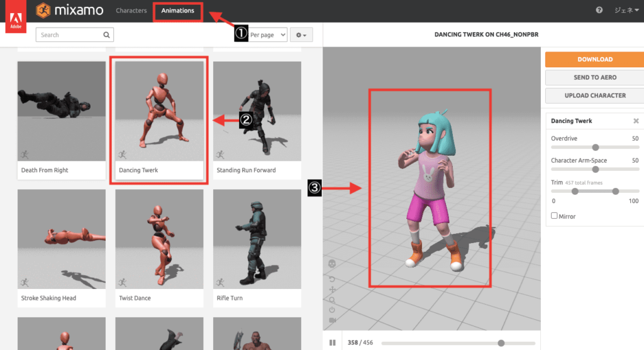644x350 pixels.
Task: Click the SEND TO AERO button
Action: pos(595,77)
